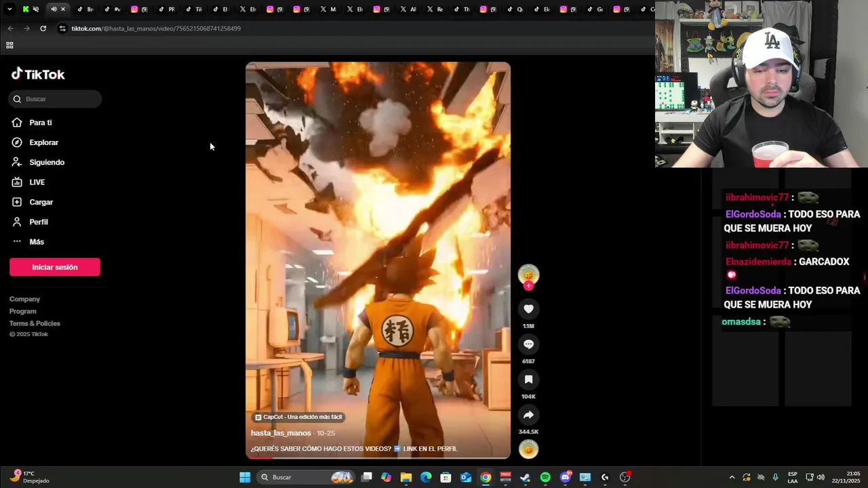Follow the creator using the red plus badge
This screenshot has height=488, width=868.
coord(528,286)
